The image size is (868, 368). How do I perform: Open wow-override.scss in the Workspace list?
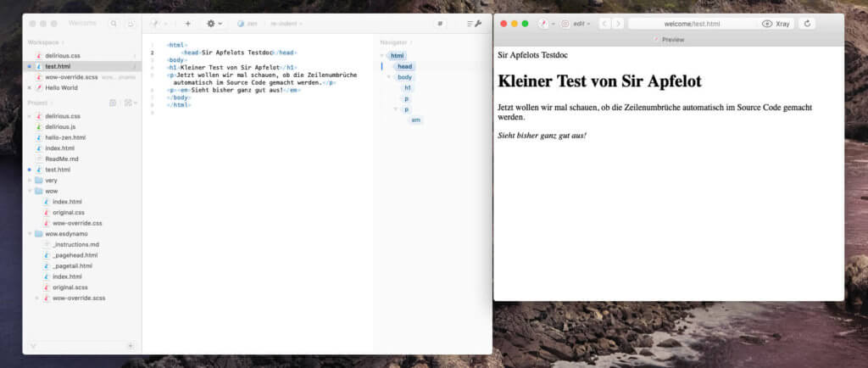tap(84, 77)
